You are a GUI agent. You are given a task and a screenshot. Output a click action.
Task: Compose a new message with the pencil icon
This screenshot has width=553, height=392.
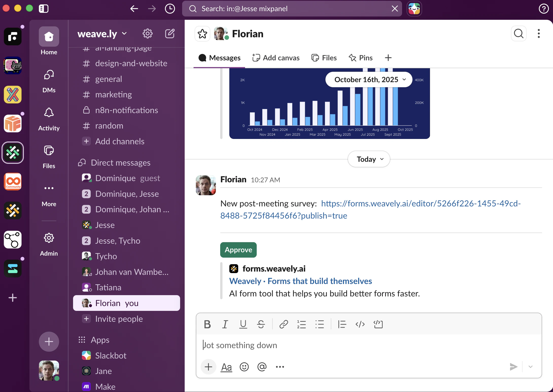click(170, 33)
